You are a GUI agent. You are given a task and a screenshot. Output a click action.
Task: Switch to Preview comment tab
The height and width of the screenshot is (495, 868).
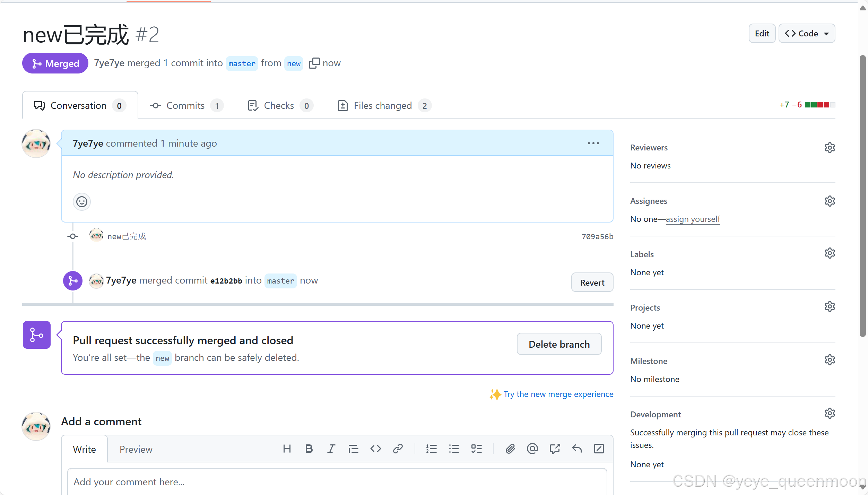(136, 450)
